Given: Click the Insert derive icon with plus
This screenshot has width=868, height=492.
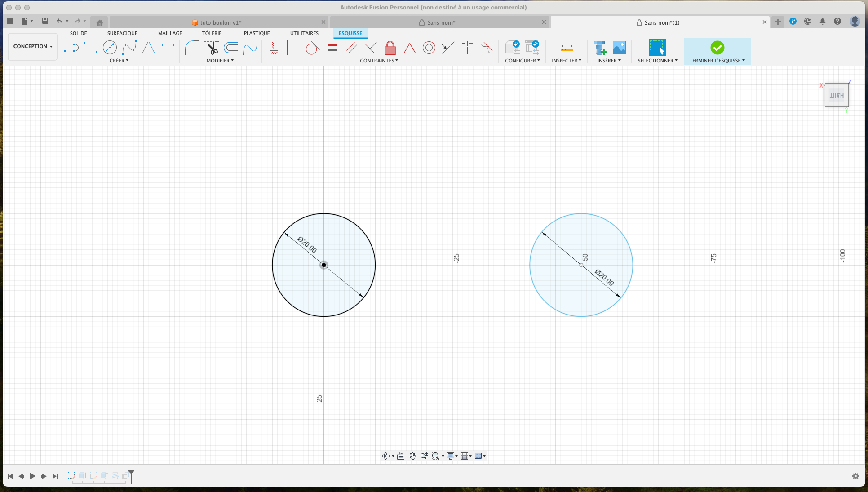Looking at the screenshot, I should point(600,48).
